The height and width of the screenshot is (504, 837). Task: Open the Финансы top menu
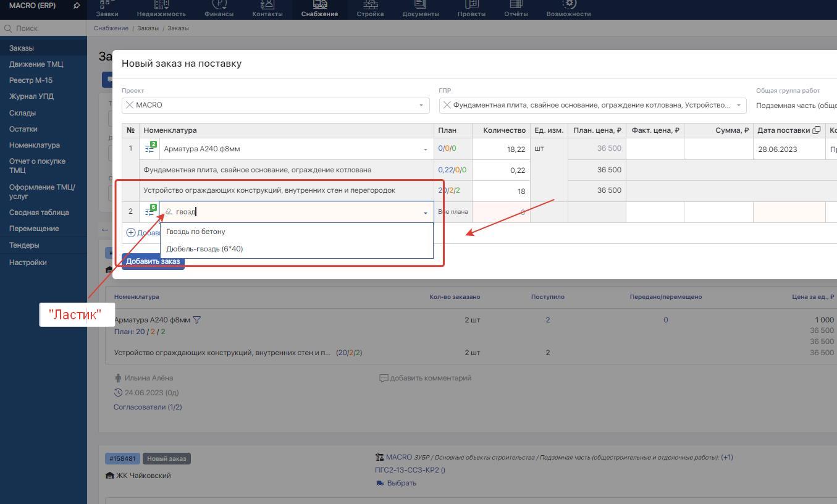tap(219, 9)
